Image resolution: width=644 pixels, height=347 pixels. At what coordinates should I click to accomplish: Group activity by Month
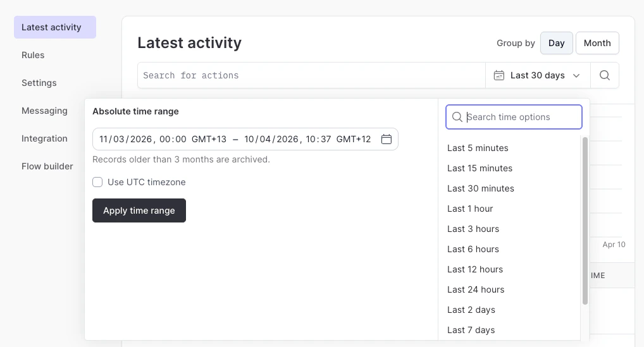(597, 43)
